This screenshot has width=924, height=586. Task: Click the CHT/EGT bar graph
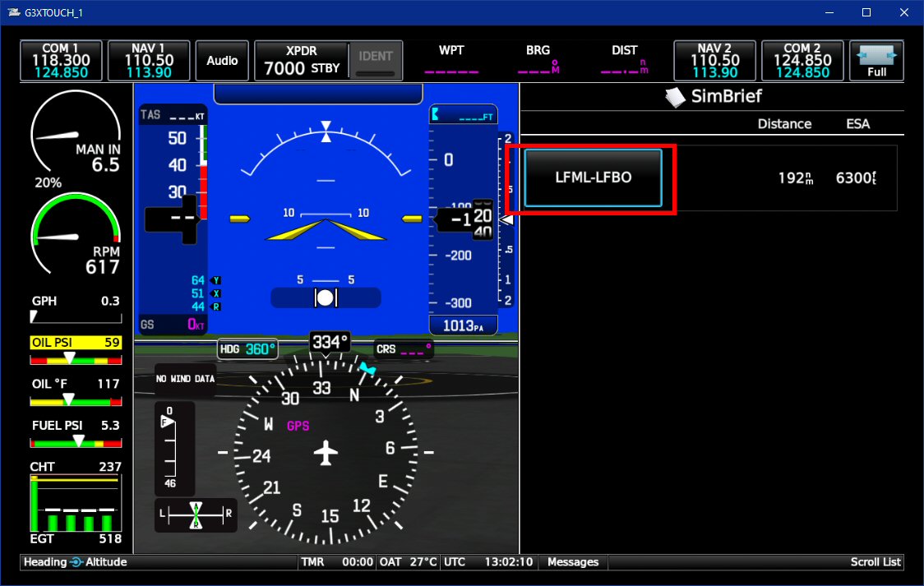[76, 507]
